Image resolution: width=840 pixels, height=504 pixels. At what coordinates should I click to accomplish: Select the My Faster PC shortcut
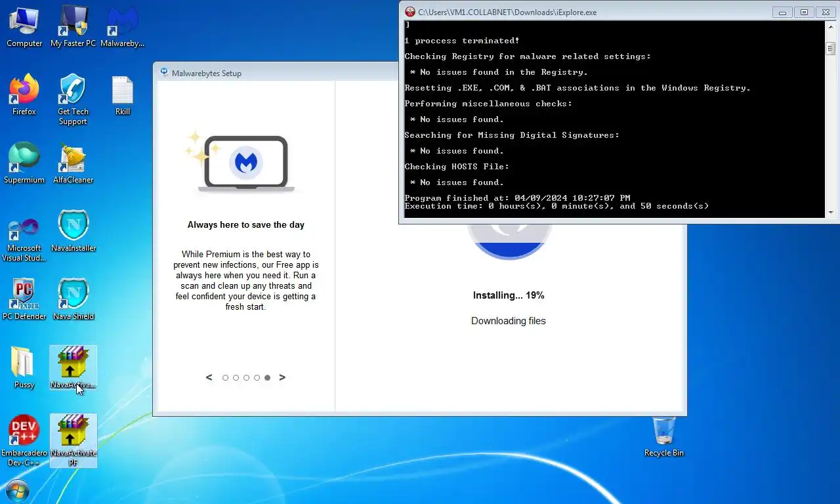73,27
